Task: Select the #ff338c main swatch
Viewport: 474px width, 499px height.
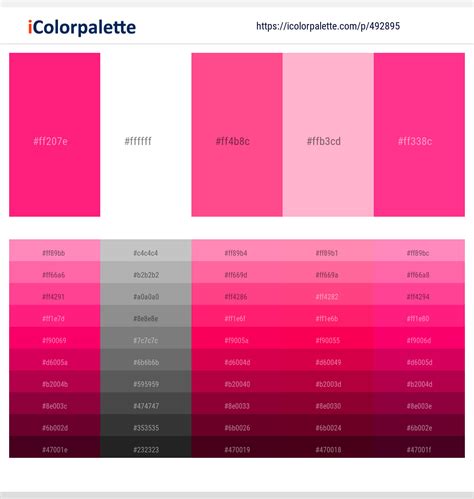Action: click(419, 135)
